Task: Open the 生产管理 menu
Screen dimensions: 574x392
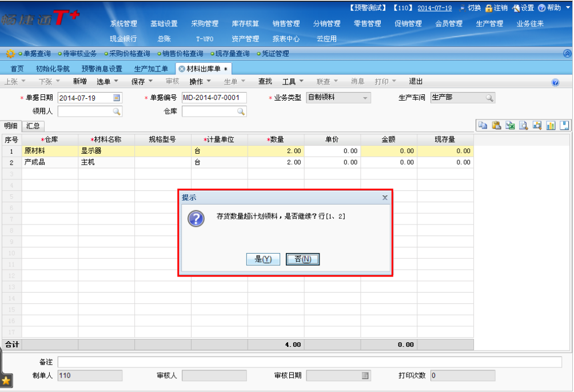Action: click(489, 23)
